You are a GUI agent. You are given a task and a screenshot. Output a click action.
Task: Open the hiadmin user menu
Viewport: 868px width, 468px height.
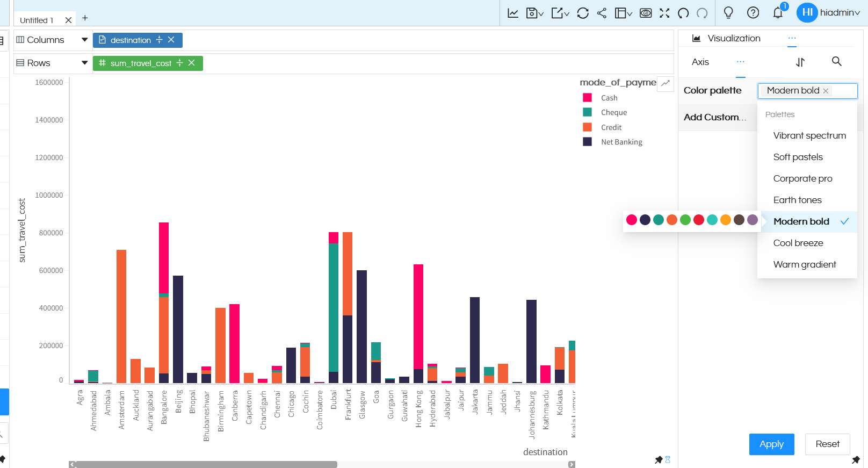[829, 12]
